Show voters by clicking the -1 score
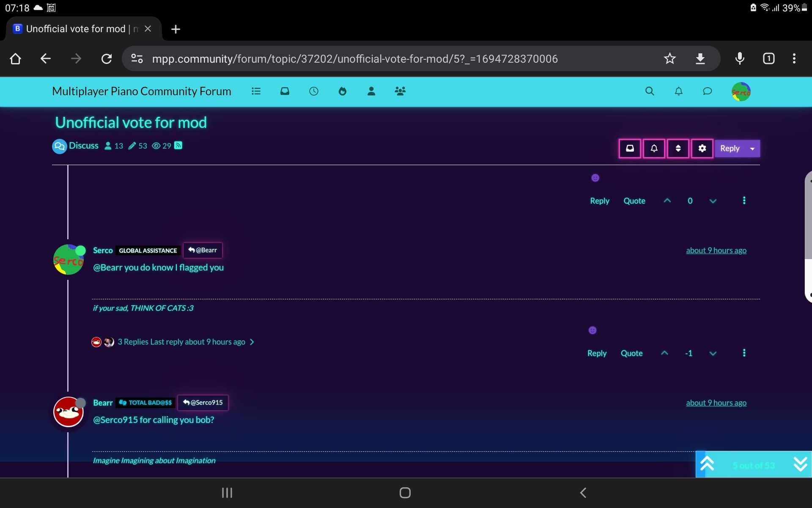Screen dimensions: 812x508 coord(689,353)
